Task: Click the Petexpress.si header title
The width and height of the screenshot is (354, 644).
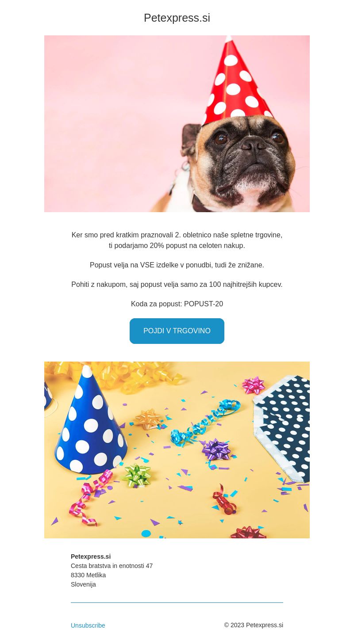Action: (177, 18)
